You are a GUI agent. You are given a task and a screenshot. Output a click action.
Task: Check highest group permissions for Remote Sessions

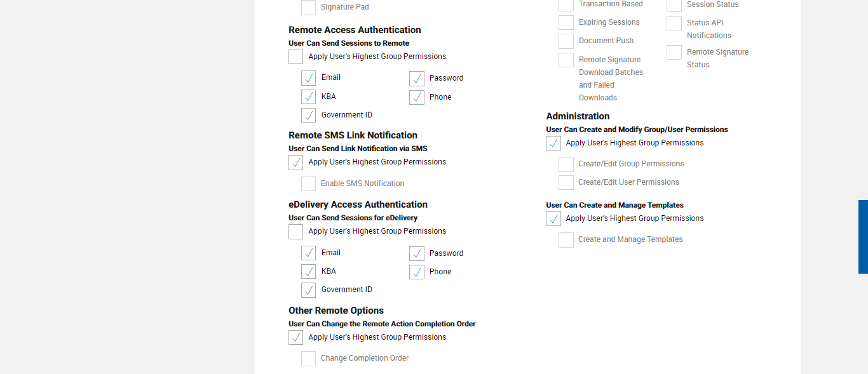click(296, 57)
